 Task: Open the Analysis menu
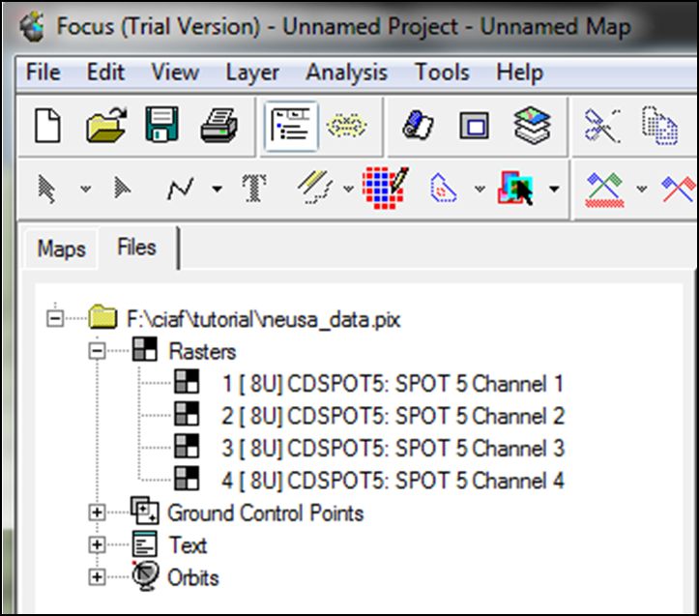coord(346,73)
